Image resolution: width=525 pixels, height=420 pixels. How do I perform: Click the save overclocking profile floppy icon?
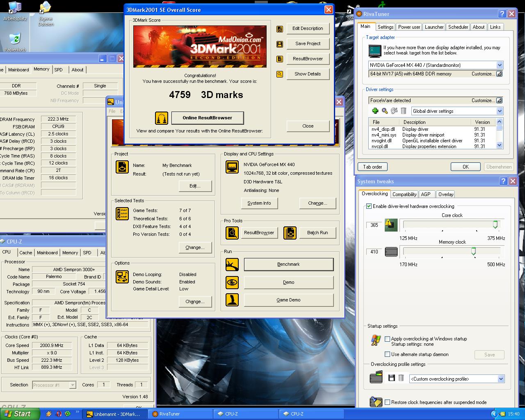[x=391, y=378]
